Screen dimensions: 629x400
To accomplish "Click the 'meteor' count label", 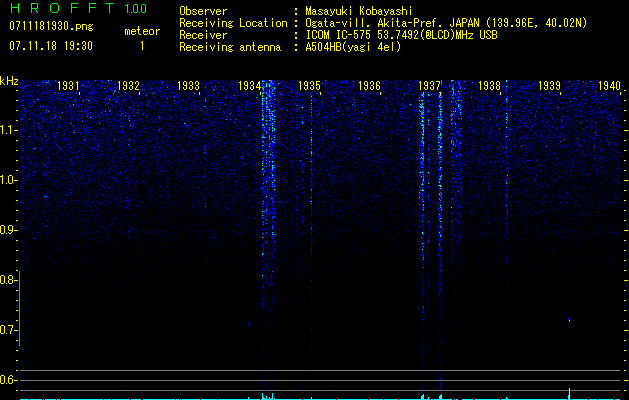I will click(142, 31).
